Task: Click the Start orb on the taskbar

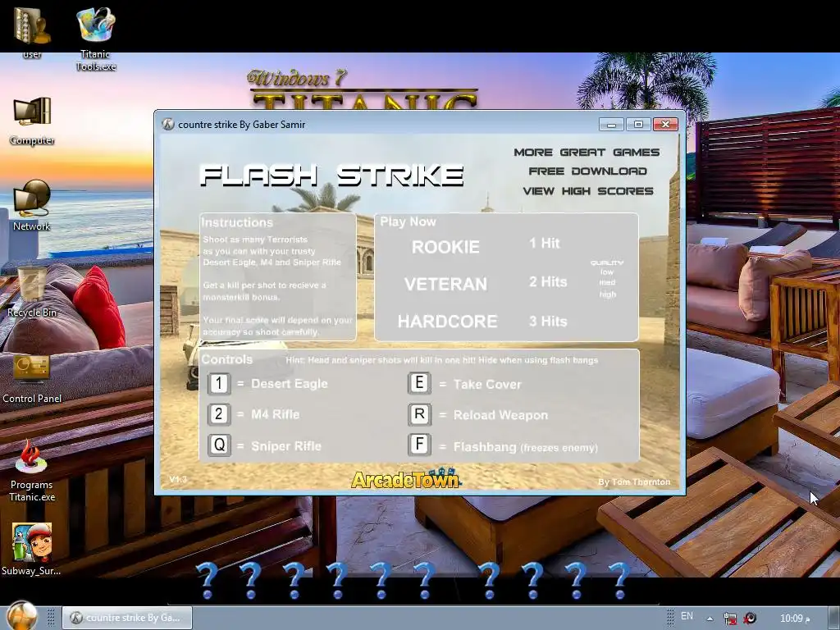Action: coord(22,616)
